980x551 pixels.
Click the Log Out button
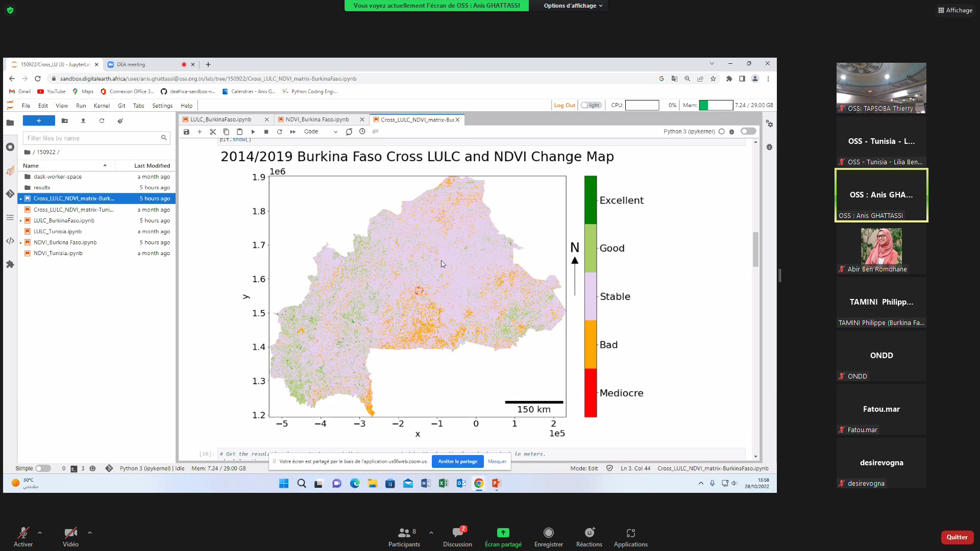[565, 105]
